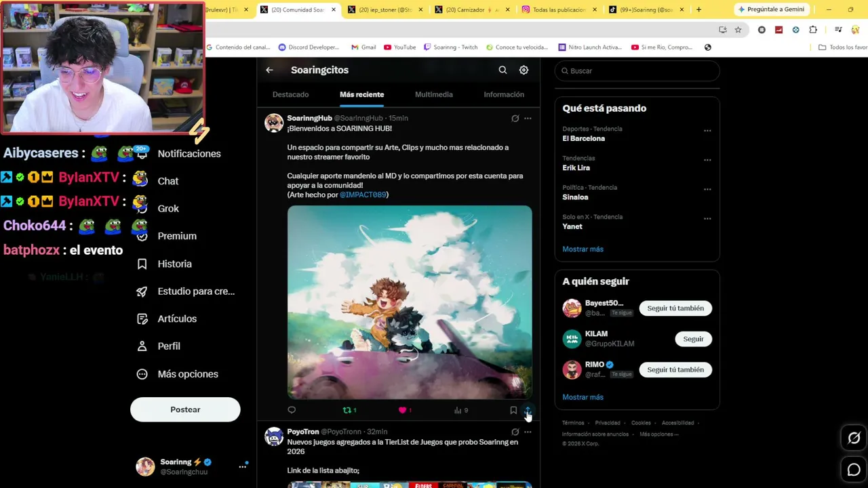Open a new browser tab
This screenshot has height=488, width=868.
[x=698, y=9]
